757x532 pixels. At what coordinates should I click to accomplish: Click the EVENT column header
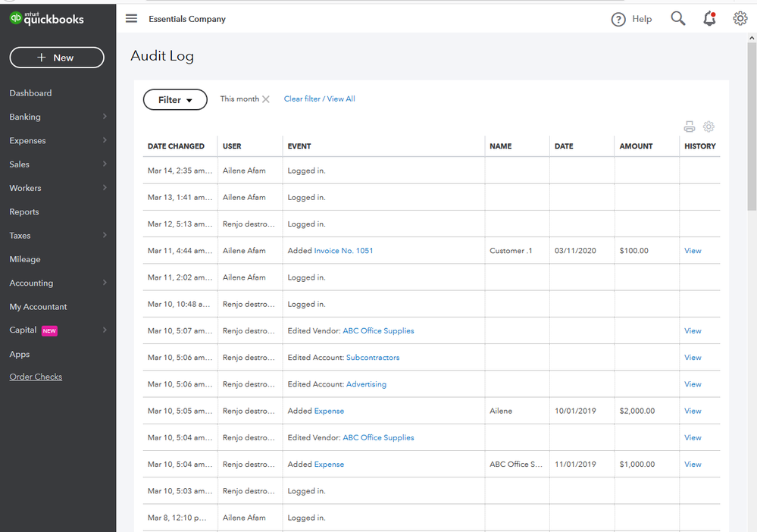coord(299,146)
